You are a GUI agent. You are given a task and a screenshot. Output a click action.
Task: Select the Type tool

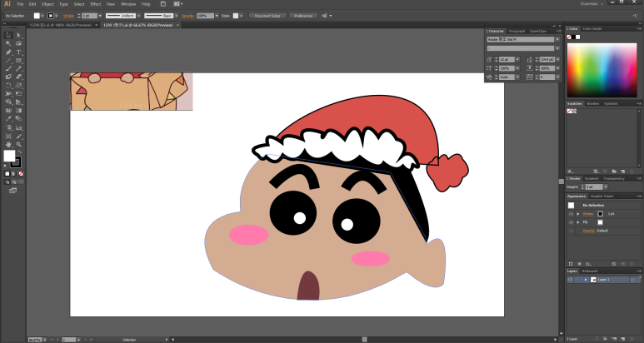(x=18, y=52)
